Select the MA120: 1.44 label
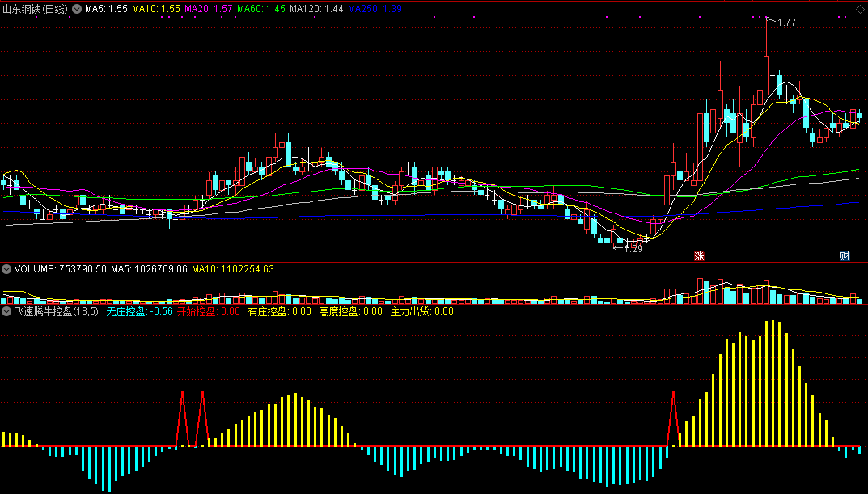Viewport: 868px width, 494px height. click(x=316, y=9)
